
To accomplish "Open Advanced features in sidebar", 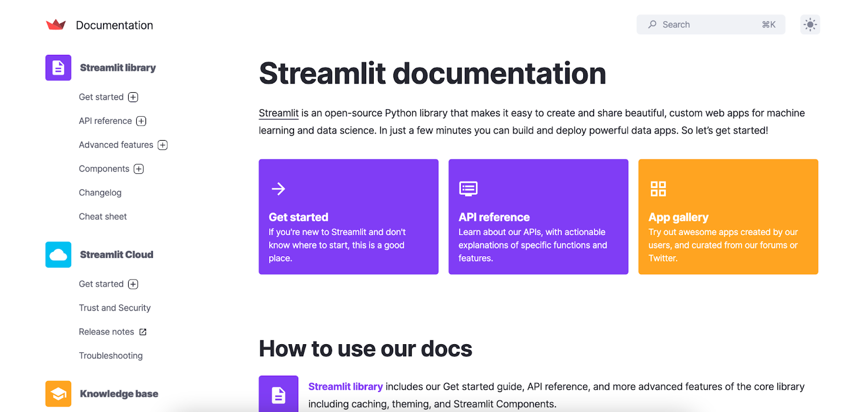I will tap(116, 145).
